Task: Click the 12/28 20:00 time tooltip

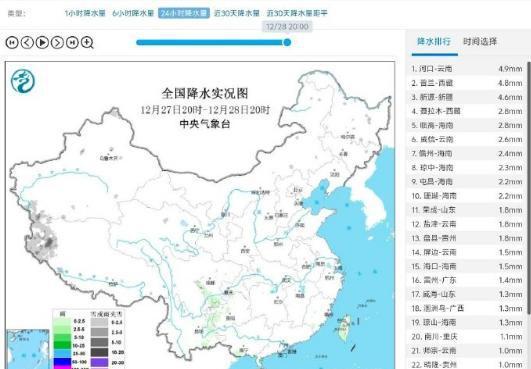Action: [x=287, y=27]
